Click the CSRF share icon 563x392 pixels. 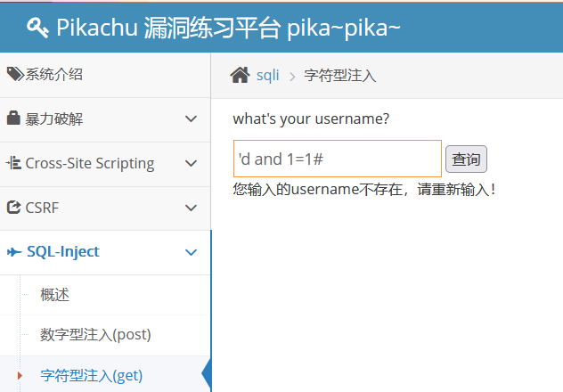tap(13, 208)
